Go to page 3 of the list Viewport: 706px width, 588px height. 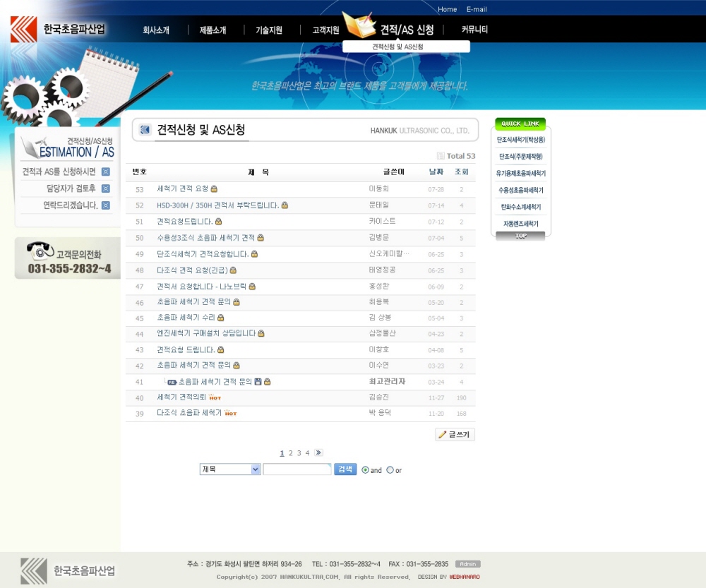tap(299, 453)
